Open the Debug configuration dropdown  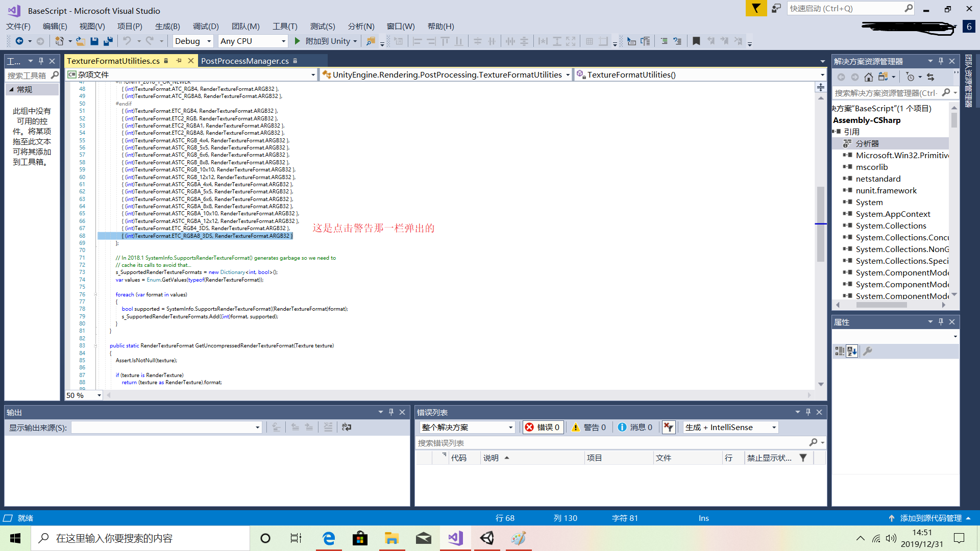point(192,41)
